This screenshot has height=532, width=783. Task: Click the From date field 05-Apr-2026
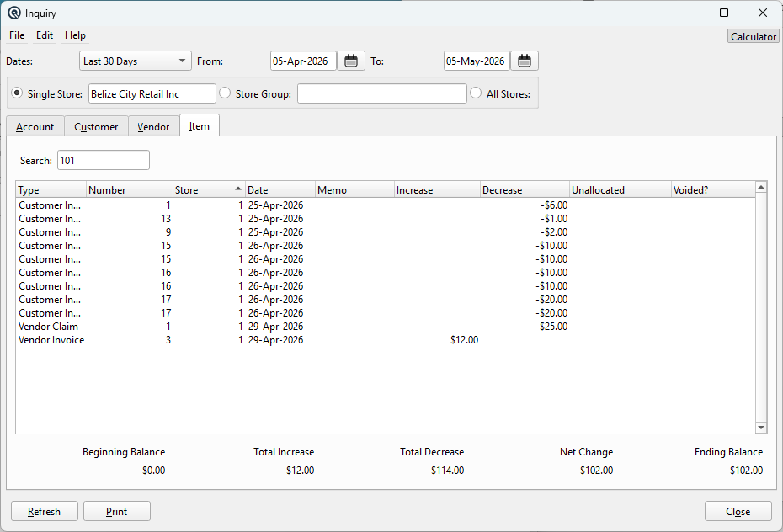click(303, 61)
